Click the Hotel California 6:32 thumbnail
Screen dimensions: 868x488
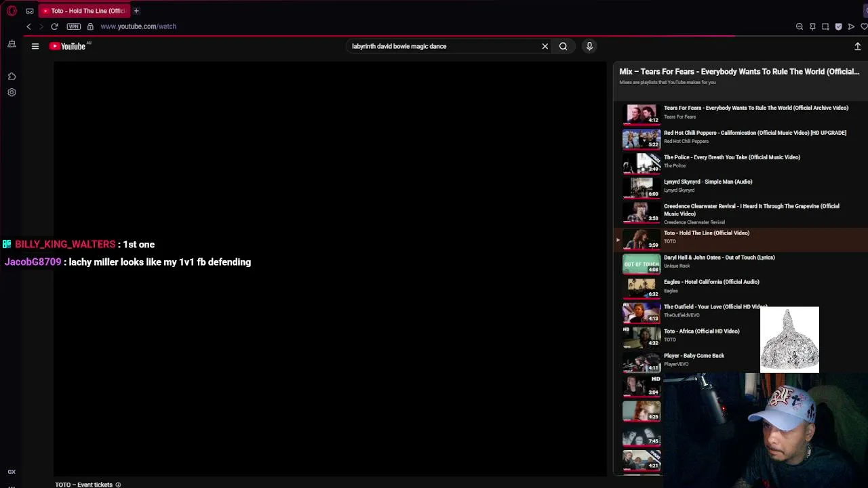point(642,288)
